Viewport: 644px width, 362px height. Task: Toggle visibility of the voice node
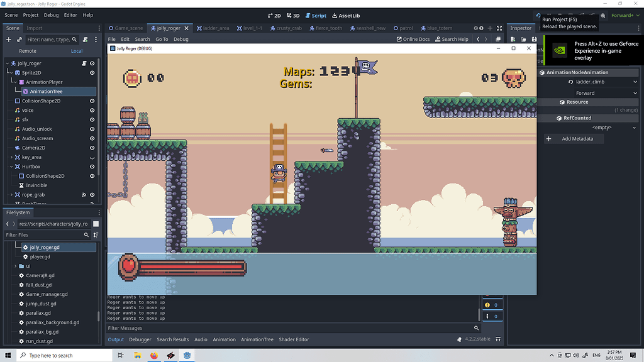coord(91,110)
